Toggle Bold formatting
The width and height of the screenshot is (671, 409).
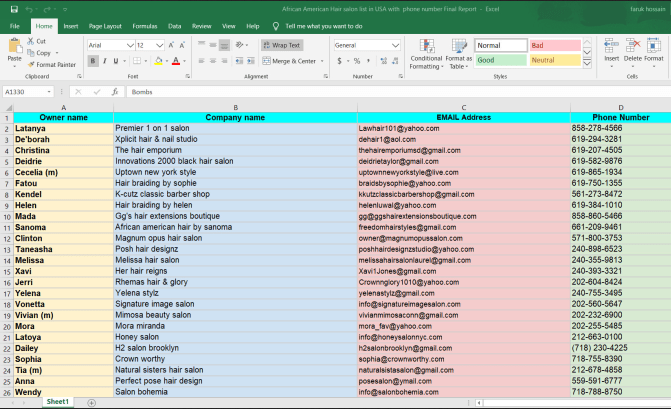pyautogui.click(x=93, y=61)
